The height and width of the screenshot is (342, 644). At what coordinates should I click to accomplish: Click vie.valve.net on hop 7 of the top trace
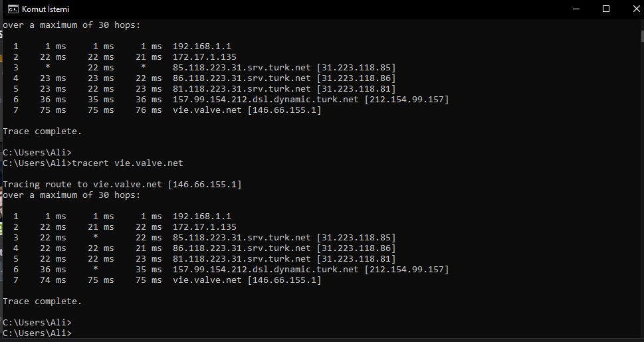click(x=207, y=110)
